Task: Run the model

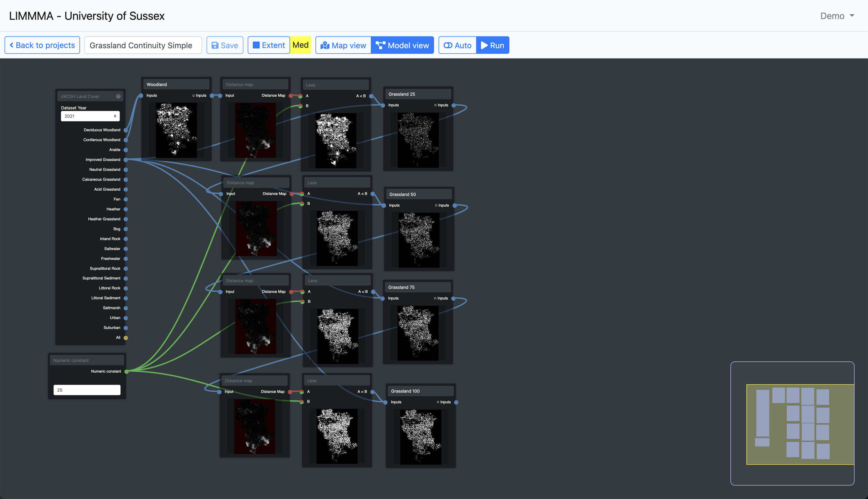Action: pyautogui.click(x=492, y=45)
